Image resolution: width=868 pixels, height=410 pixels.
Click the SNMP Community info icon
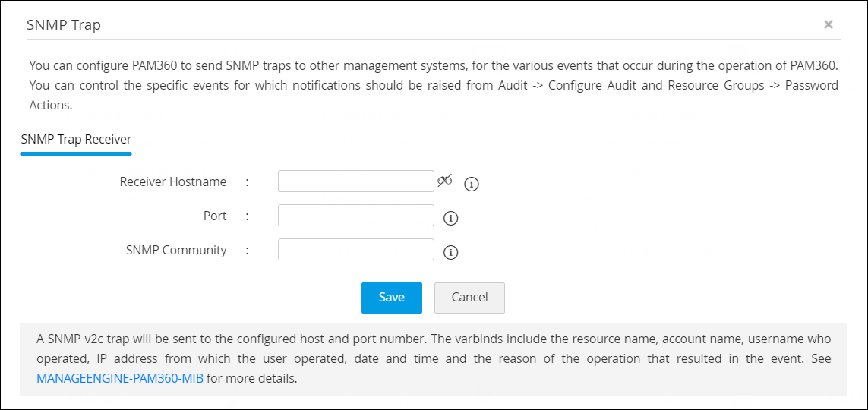click(x=450, y=253)
